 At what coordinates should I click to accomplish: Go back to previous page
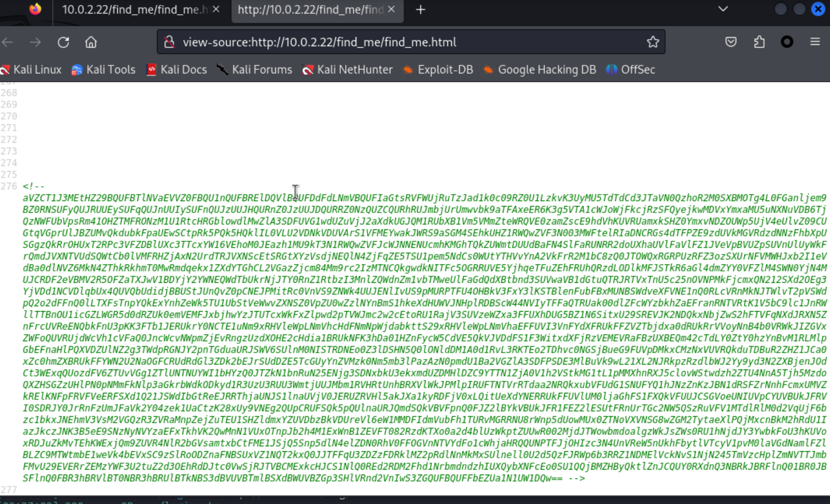pos(8,42)
